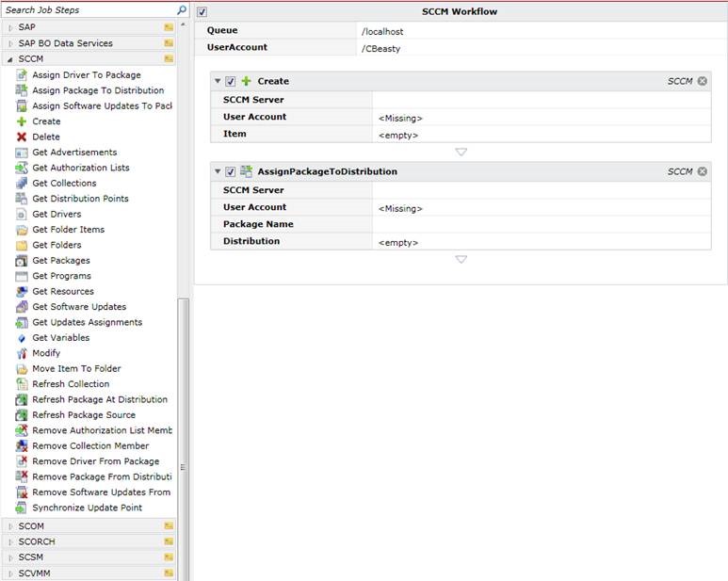Screen dimensions: 728x581
Task: Collapse the Create step panel
Action: click(218, 81)
